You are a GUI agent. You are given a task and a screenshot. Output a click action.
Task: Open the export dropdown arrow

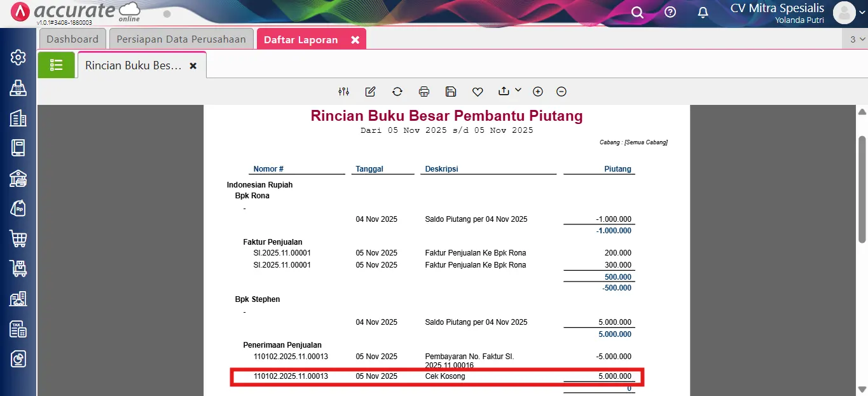518,90
